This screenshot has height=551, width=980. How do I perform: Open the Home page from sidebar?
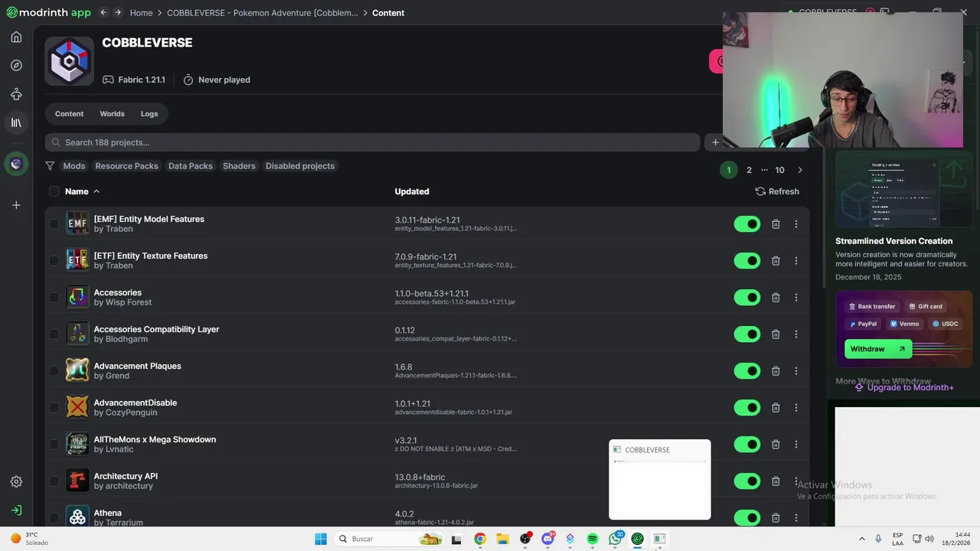[x=16, y=37]
